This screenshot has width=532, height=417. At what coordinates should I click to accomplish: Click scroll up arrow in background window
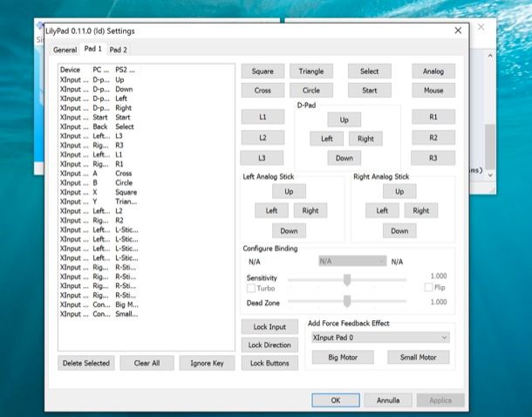tap(490, 55)
